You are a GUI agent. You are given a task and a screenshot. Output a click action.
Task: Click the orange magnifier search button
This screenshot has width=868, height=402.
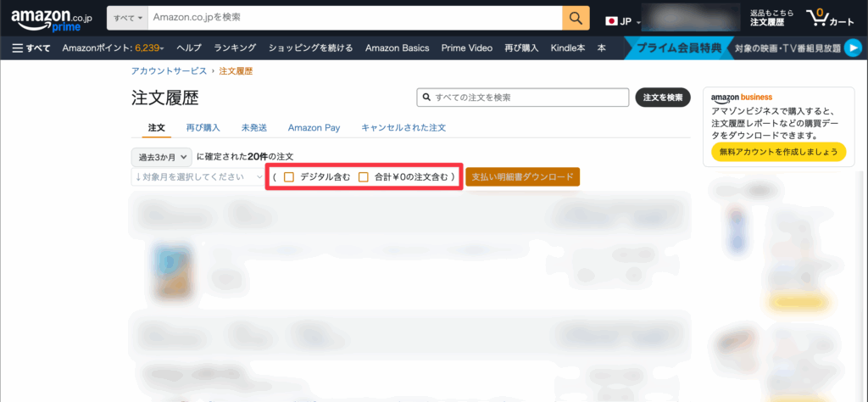point(576,19)
